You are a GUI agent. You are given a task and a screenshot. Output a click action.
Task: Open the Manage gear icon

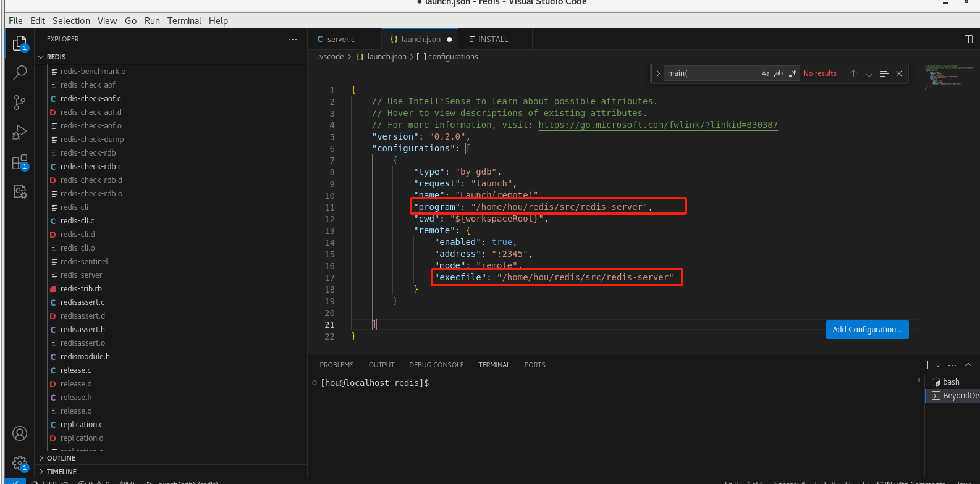tap(20, 463)
